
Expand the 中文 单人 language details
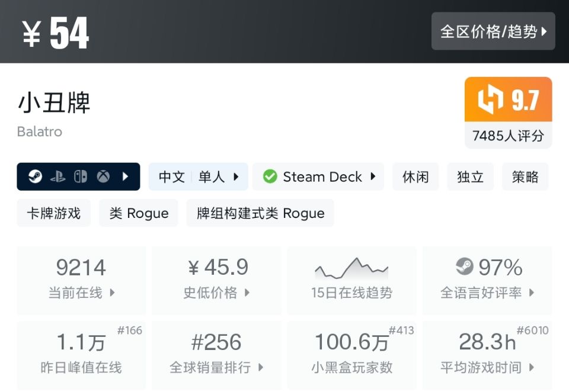[198, 176]
